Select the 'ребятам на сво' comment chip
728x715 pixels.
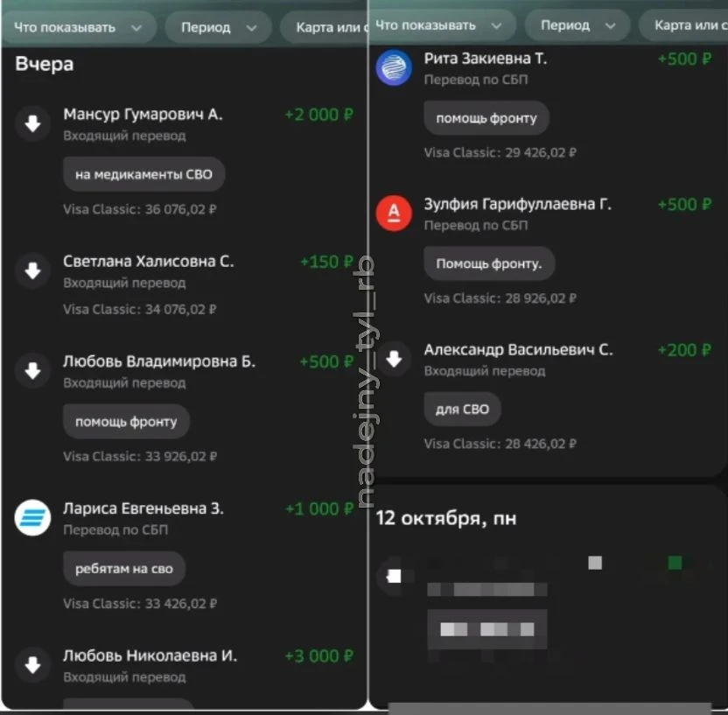[x=124, y=568]
